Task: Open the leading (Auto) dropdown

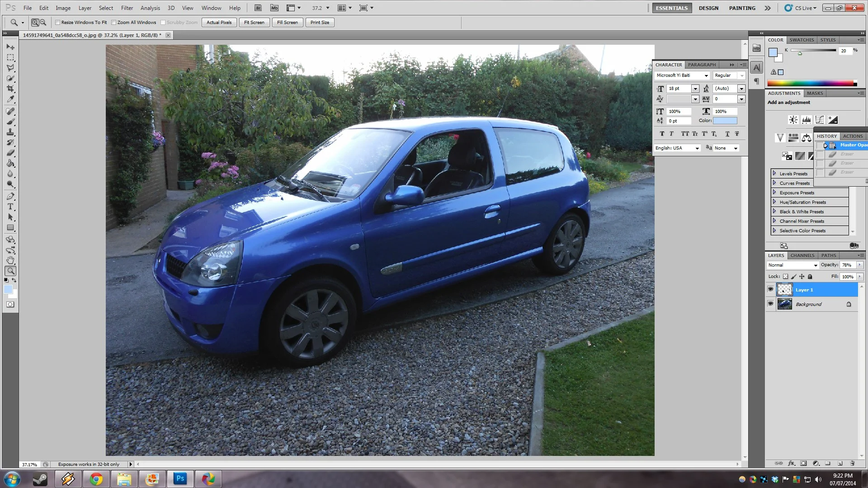Action: (741, 89)
